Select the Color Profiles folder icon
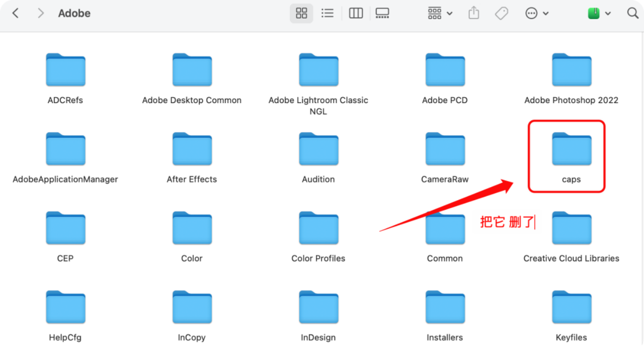The width and height of the screenshot is (644, 351). coord(318,228)
